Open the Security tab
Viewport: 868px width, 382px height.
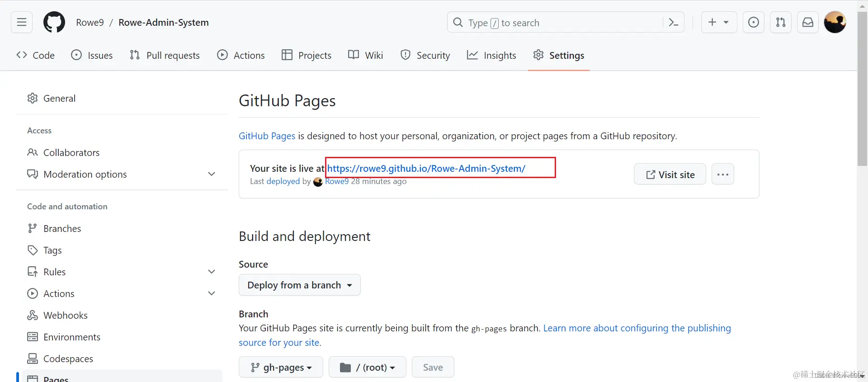click(425, 55)
